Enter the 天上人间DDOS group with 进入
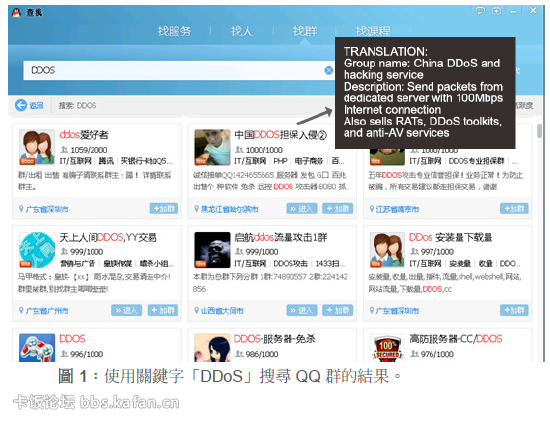Viewport: 550px width, 423px height. coord(126,310)
